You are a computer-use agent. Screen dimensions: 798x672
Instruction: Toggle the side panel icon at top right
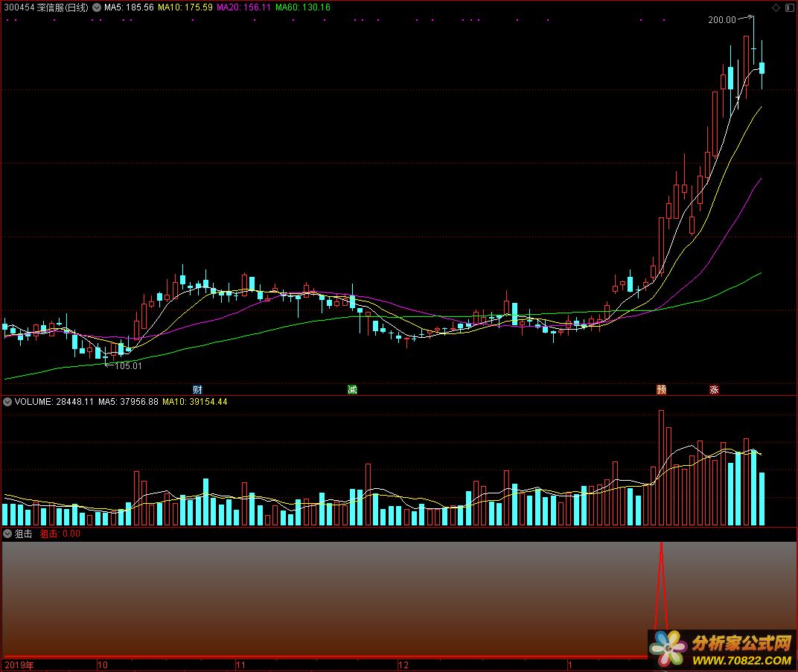[x=789, y=7]
